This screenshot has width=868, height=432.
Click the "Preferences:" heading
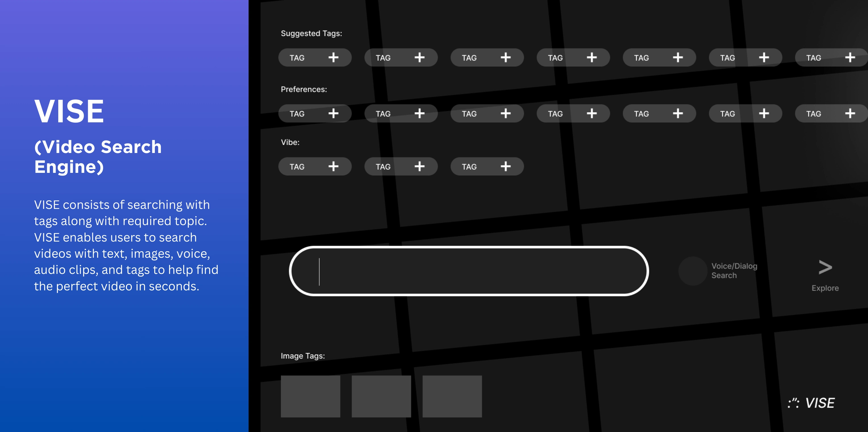[x=304, y=89]
